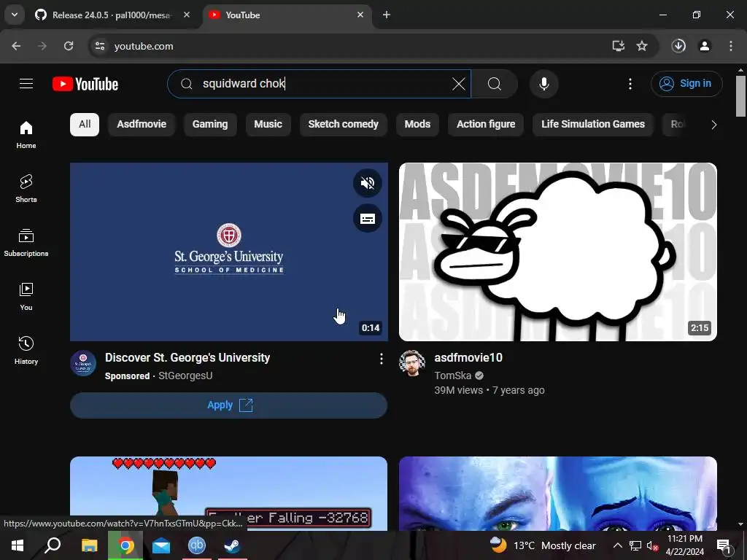Click the muted volume tray icon
The height and width of the screenshot is (560, 747).
click(x=652, y=545)
